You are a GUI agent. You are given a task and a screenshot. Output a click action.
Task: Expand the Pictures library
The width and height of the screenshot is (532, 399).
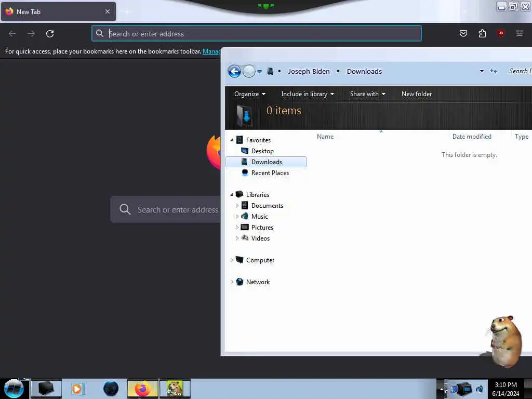(x=237, y=227)
